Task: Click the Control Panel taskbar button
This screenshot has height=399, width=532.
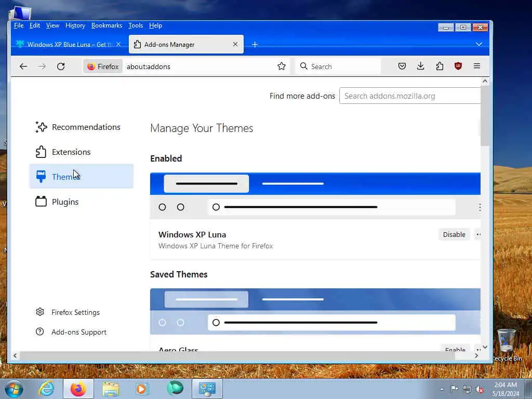Action: [x=207, y=389]
